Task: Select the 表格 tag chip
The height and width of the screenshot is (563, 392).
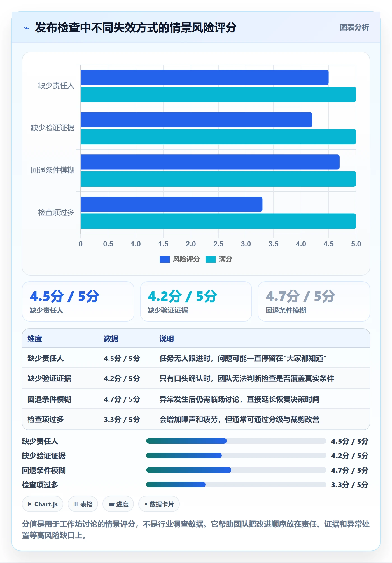Action: click(83, 504)
